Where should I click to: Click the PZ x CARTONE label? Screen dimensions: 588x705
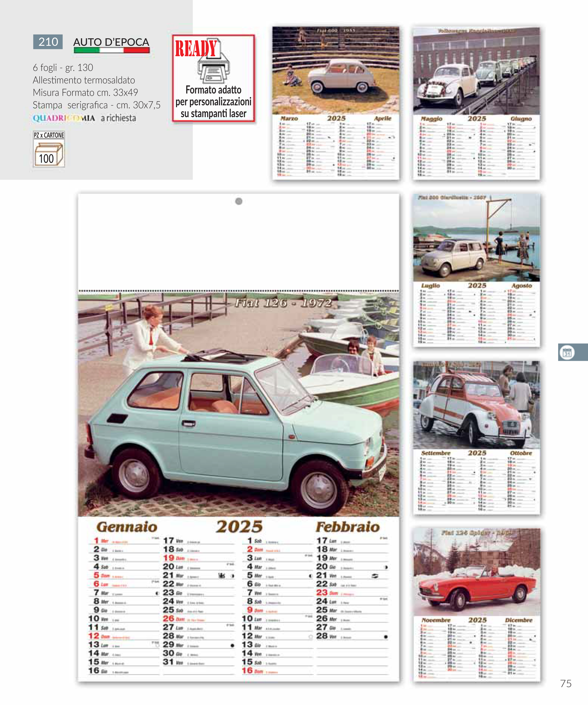[x=49, y=135]
